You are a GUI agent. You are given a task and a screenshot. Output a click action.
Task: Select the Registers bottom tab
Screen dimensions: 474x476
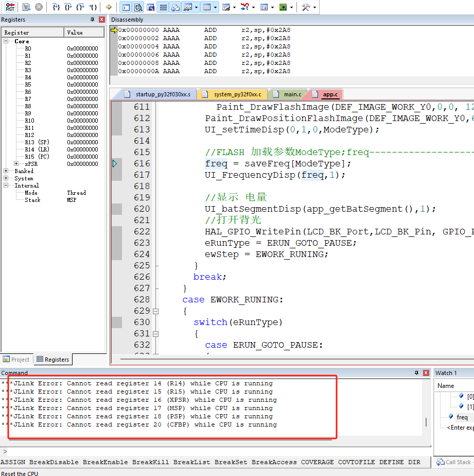point(53,360)
